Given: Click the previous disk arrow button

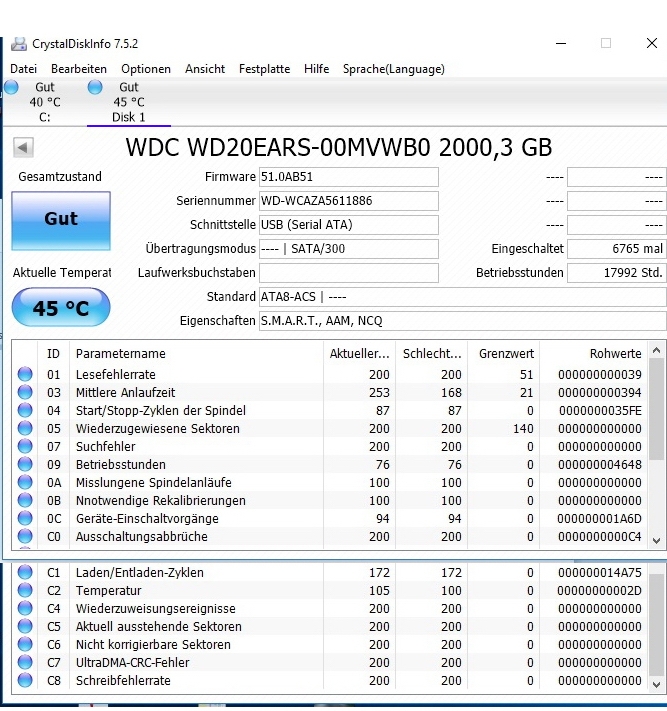Looking at the screenshot, I should pyautogui.click(x=23, y=147).
